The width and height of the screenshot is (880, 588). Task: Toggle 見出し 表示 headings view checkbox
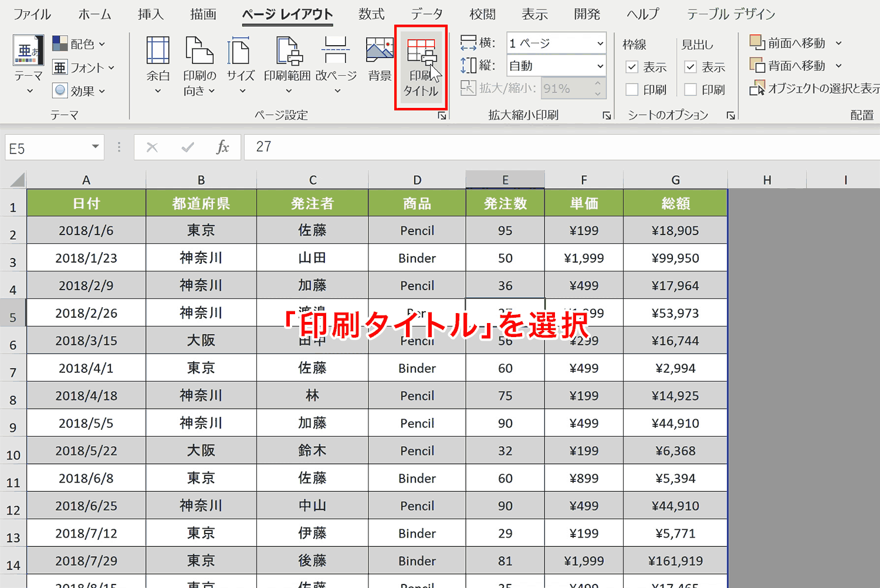pyautogui.click(x=691, y=67)
